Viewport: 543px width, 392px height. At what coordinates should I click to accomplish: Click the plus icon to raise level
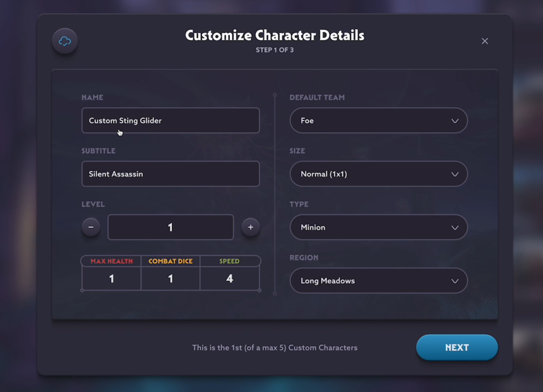pos(250,227)
